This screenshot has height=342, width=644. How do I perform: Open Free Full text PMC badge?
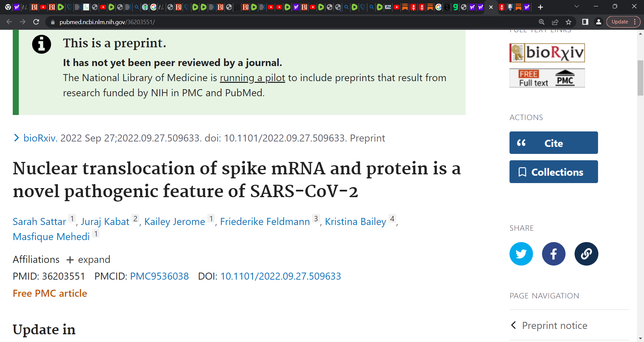pos(547,78)
